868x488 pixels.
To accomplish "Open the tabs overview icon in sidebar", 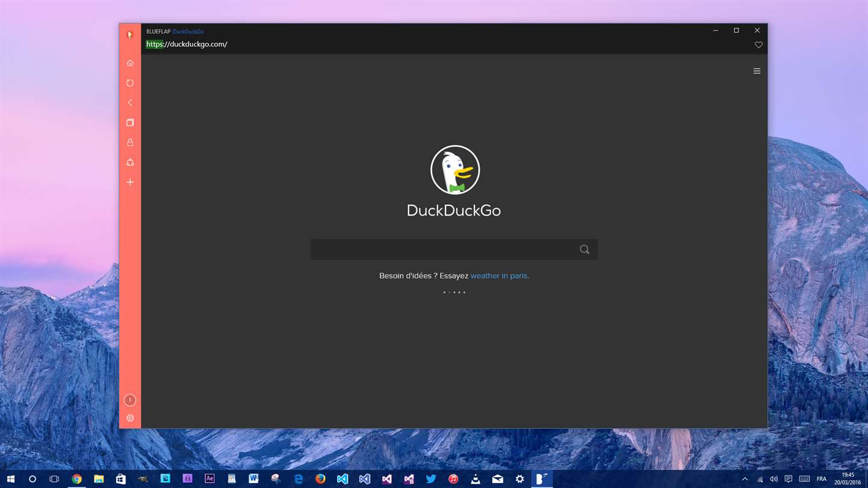I will tap(130, 123).
